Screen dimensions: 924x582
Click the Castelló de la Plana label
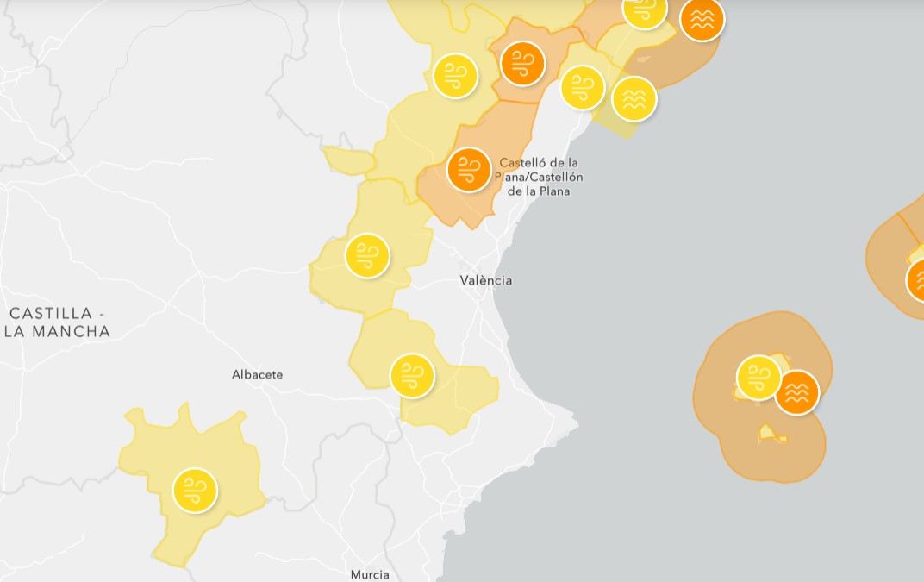pyautogui.click(x=539, y=176)
